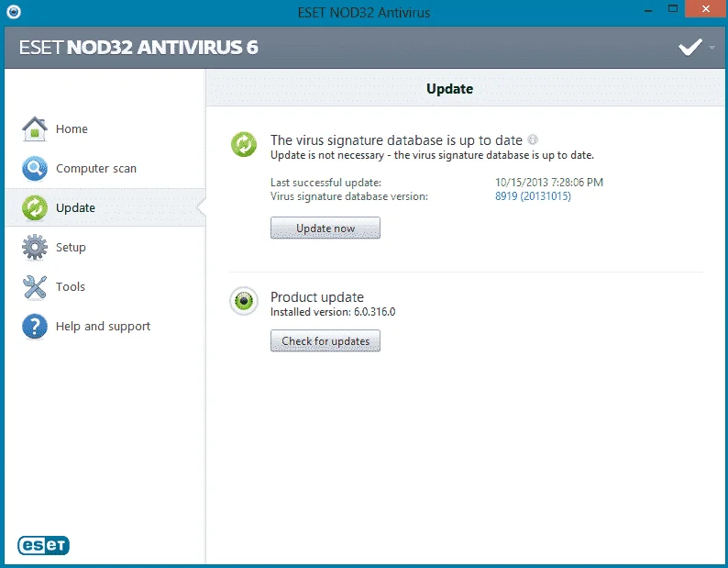The image size is (728, 568).
Task: Click the last update timestamp 10/15/2013 7:28:06 PM
Action: [549, 183]
